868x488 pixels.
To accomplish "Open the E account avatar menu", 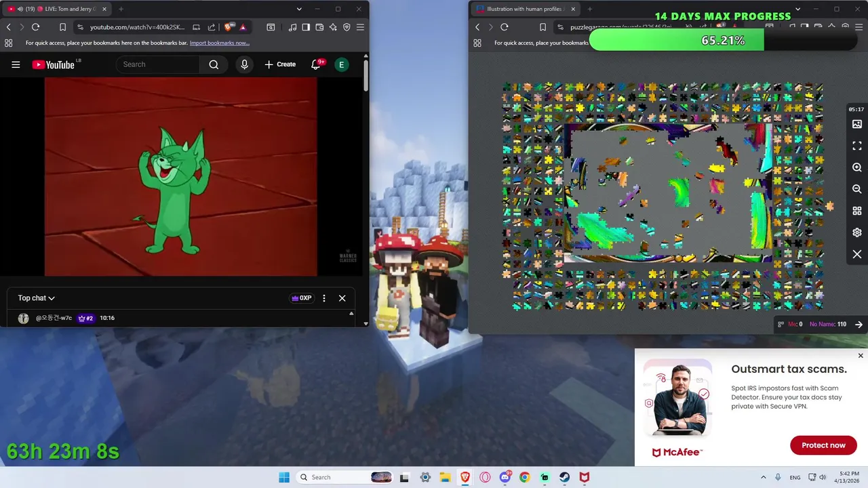I will 342,64.
